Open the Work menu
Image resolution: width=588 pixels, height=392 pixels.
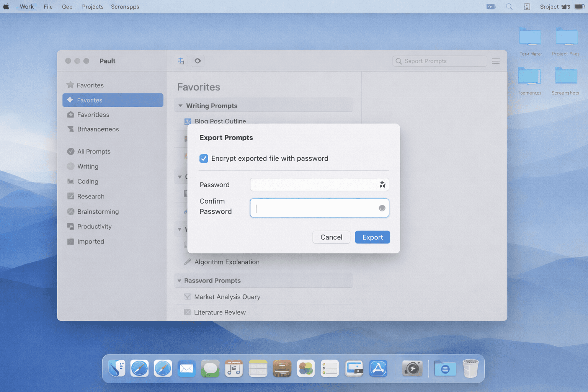[x=27, y=7]
